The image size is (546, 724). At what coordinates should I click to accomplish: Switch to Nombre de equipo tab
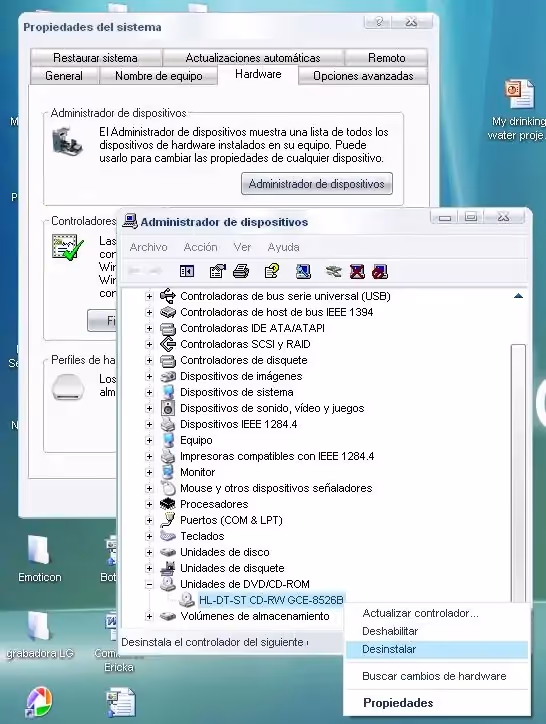click(158, 76)
